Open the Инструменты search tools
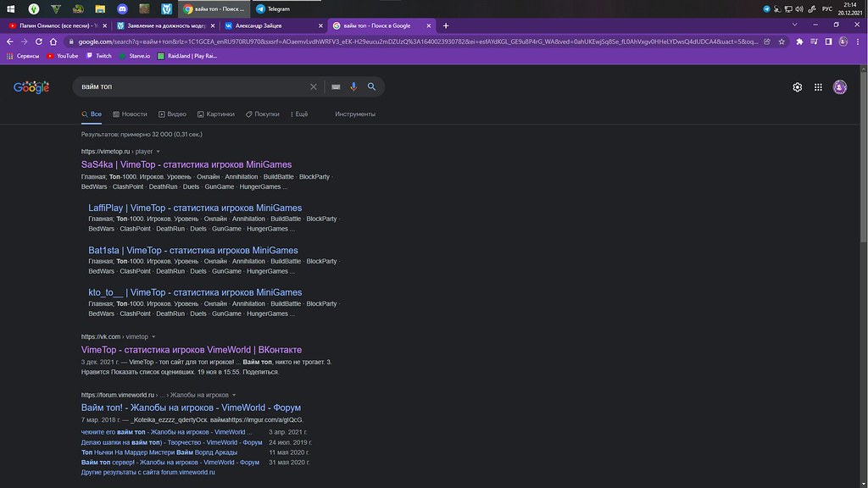The height and width of the screenshot is (488, 868). (354, 114)
